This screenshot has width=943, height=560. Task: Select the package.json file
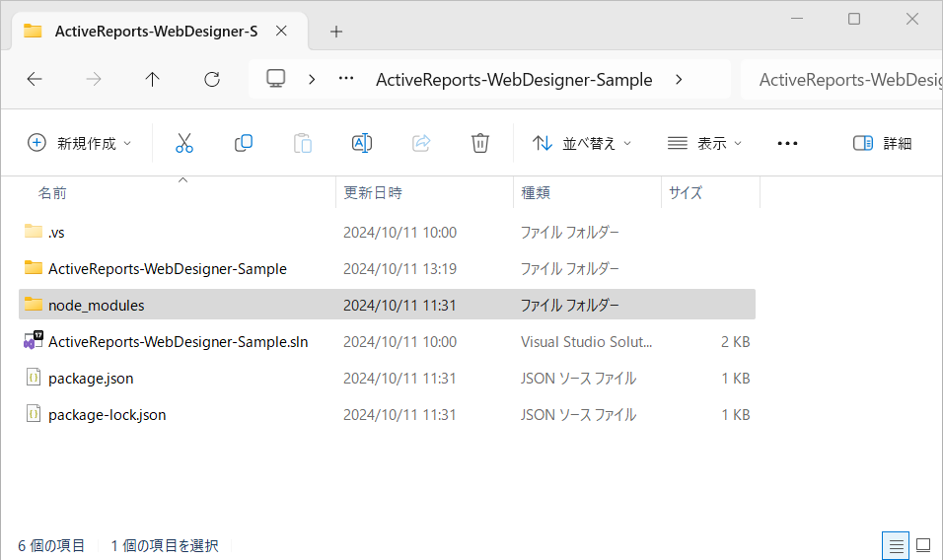coord(387,379)
